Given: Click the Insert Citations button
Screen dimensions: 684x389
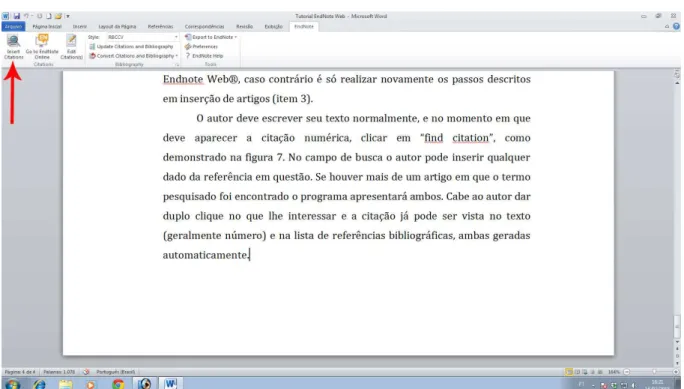Looking at the screenshot, I should click(x=14, y=47).
